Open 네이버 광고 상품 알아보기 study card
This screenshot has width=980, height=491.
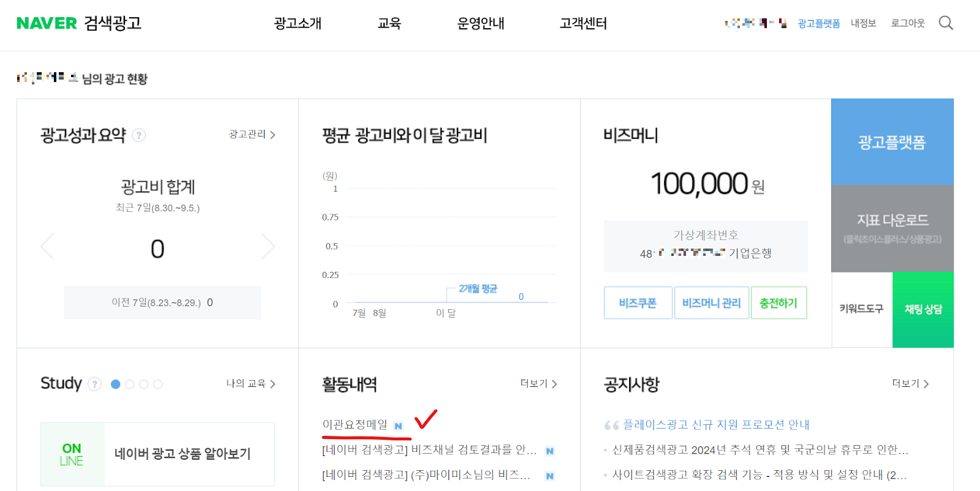click(183, 454)
